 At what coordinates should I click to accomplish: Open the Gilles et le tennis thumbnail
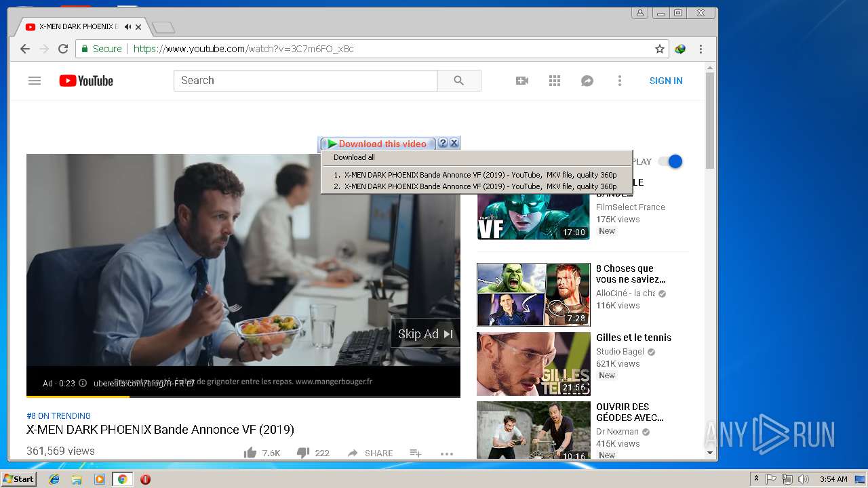(x=534, y=364)
